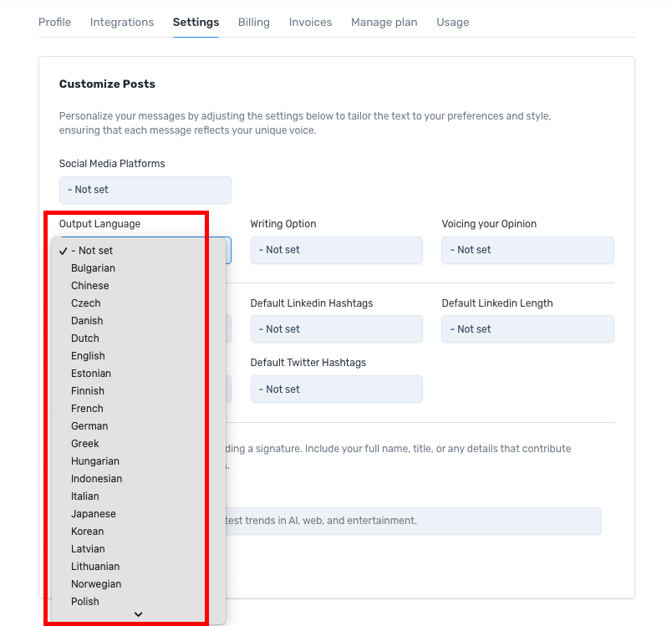This screenshot has width=672, height=626.
Task: Select the Manage plan tab
Action: click(384, 23)
